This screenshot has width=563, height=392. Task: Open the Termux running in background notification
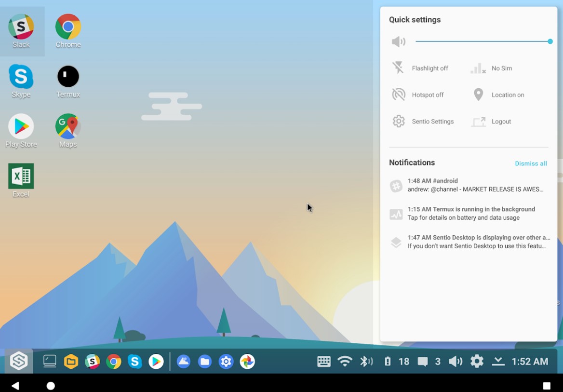[469, 214]
